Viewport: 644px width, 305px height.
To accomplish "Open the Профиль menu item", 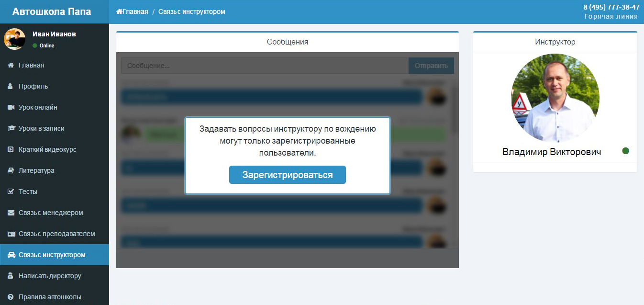I will click(55, 86).
